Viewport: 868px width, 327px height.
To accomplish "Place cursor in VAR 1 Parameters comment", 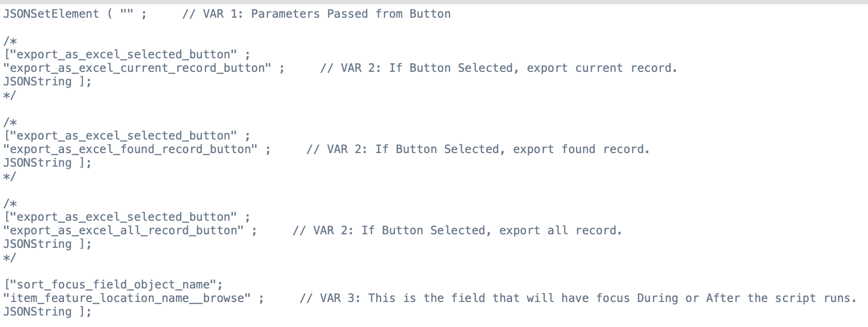I will tap(316, 14).
